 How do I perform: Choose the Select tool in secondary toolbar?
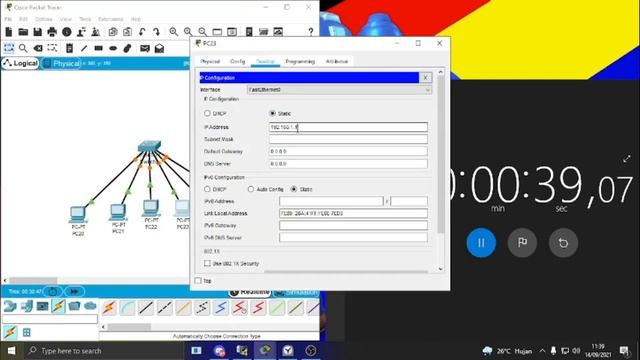pyautogui.click(x=9, y=48)
